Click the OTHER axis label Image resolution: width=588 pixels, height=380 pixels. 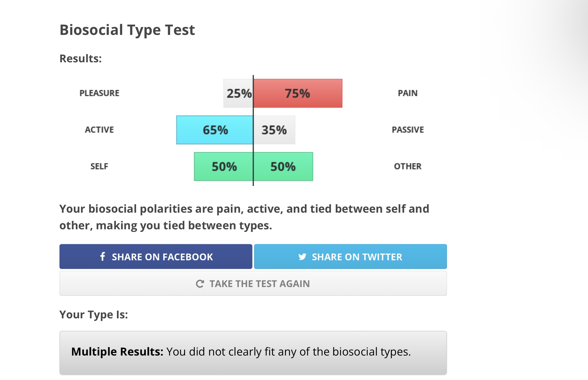(x=408, y=166)
